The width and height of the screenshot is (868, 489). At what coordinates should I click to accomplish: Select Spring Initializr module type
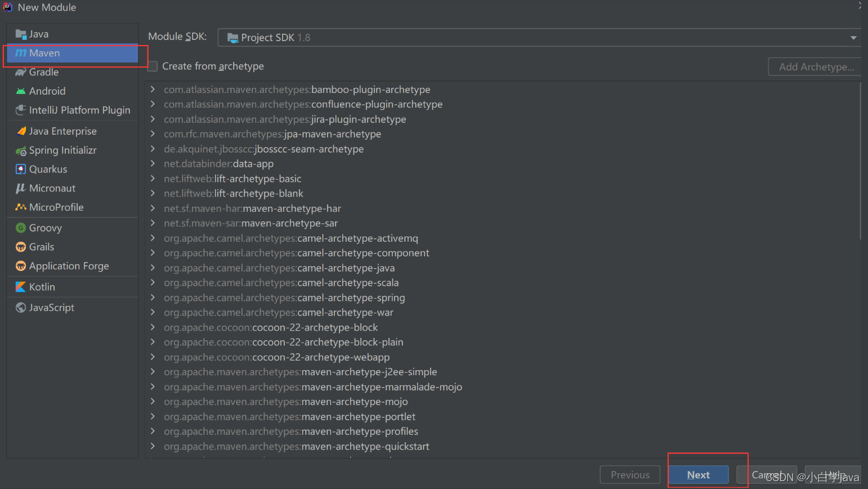click(73, 150)
